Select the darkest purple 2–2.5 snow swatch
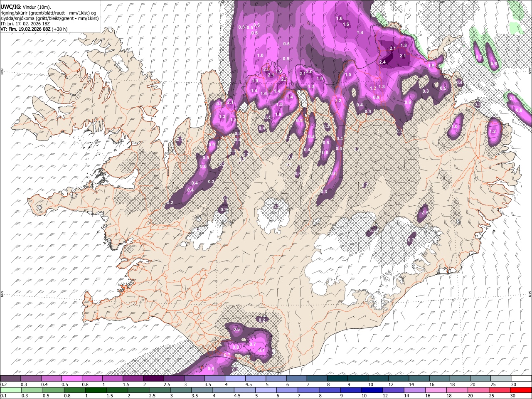Viewport: 532px width, 399px height. (153, 379)
